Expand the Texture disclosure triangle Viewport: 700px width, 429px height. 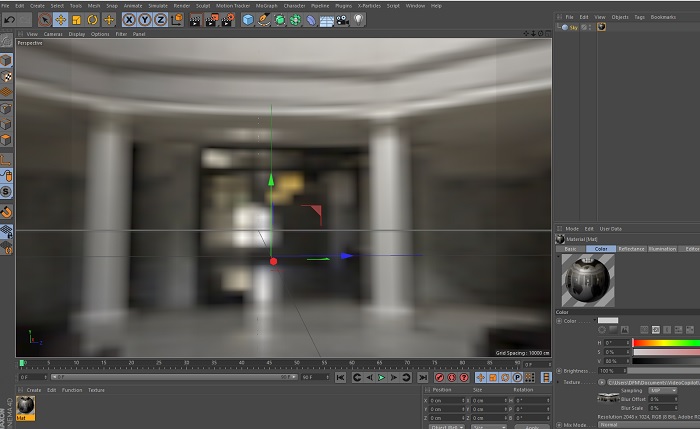pos(558,382)
